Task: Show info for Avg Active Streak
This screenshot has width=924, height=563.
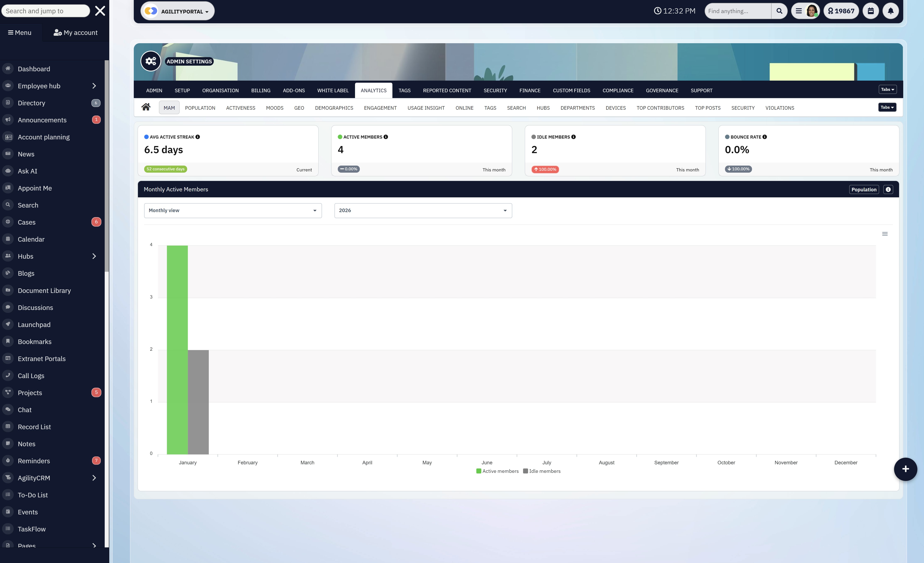Action: click(x=198, y=137)
